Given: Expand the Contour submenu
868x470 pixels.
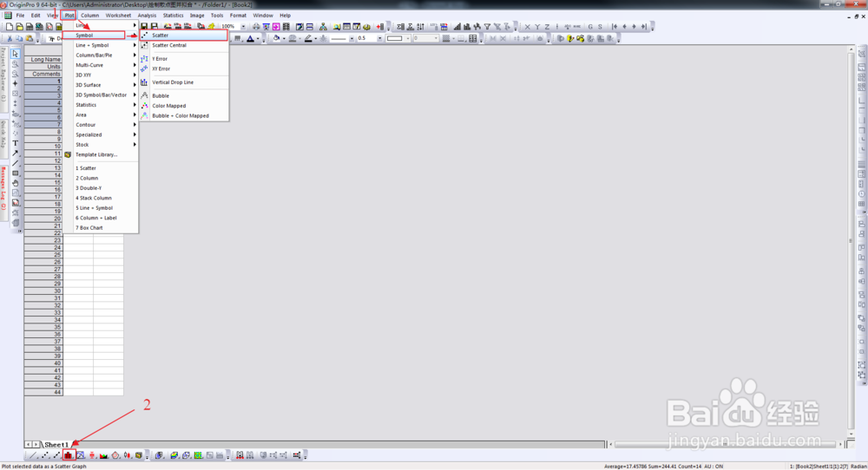Looking at the screenshot, I should 100,125.
